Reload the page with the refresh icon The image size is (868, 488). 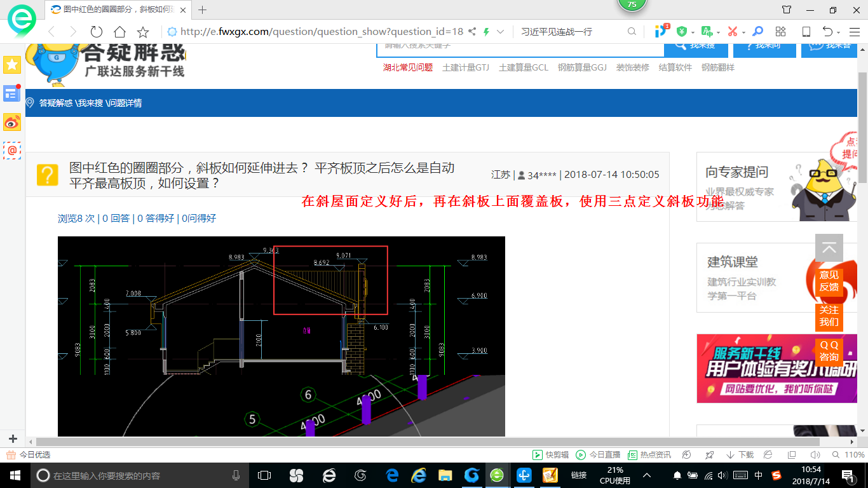(97, 32)
